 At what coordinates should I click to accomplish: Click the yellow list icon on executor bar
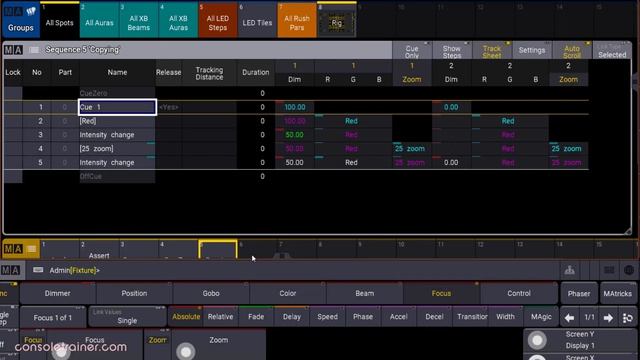(x=32, y=249)
